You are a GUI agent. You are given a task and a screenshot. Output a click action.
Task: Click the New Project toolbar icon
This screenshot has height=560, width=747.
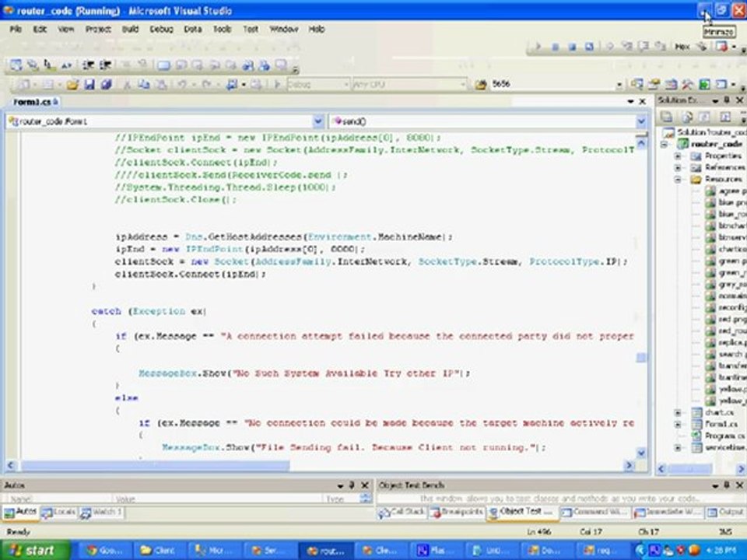pyautogui.click(x=24, y=85)
